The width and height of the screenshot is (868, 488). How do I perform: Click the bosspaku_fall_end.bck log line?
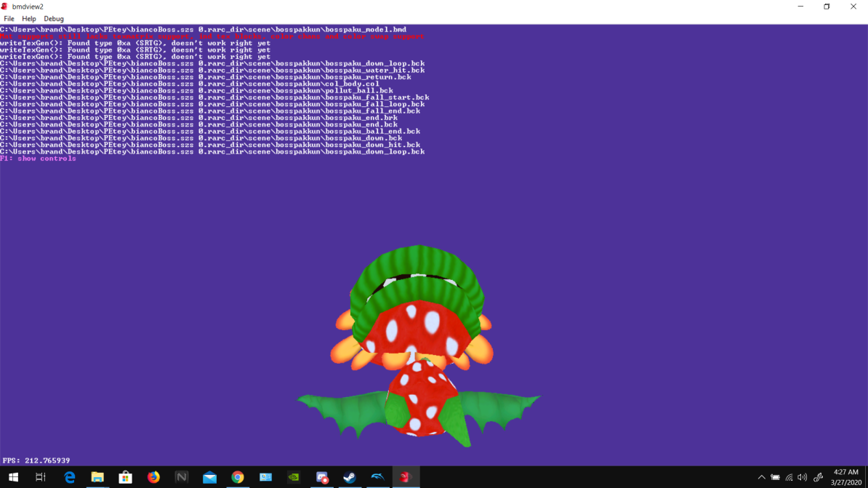click(210, 111)
